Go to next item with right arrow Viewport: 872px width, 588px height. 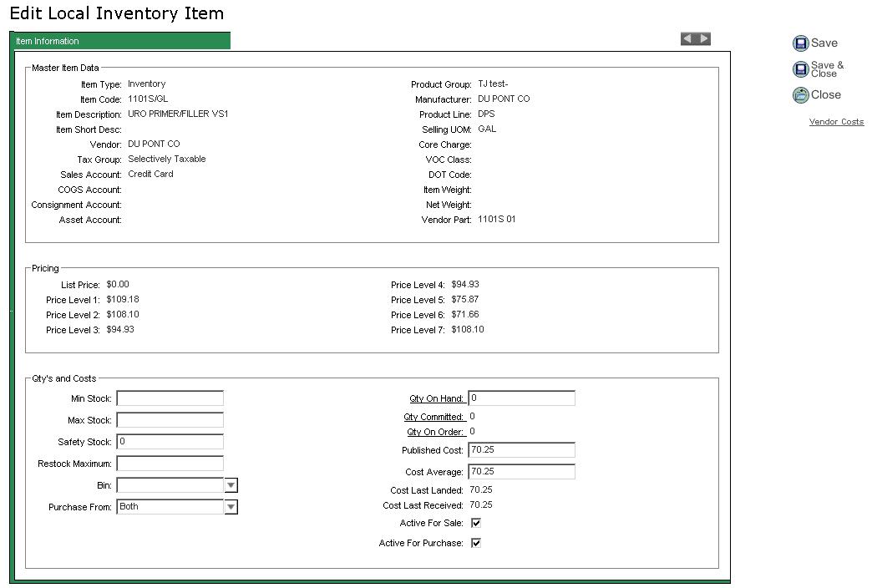pyautogui.click(x=704, y=38)
